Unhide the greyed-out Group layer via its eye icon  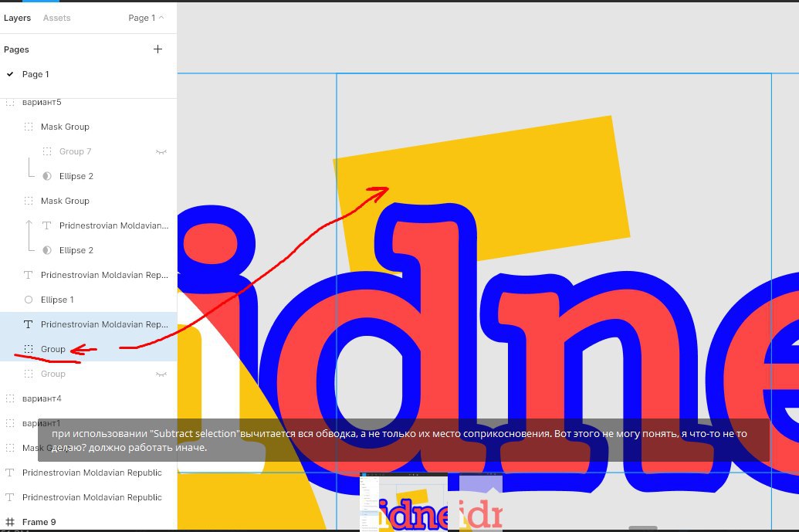[161, 374]
